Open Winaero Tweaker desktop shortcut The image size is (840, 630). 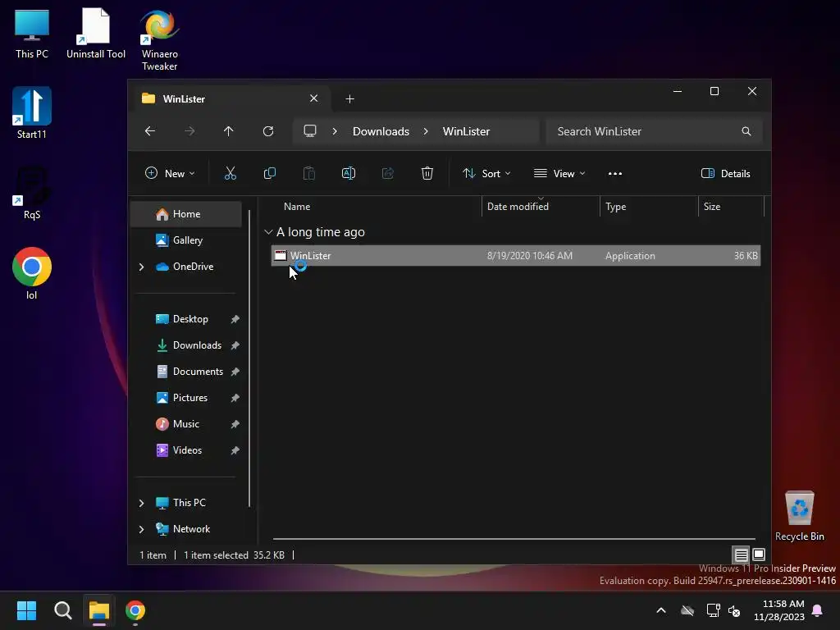click(160, 40)
